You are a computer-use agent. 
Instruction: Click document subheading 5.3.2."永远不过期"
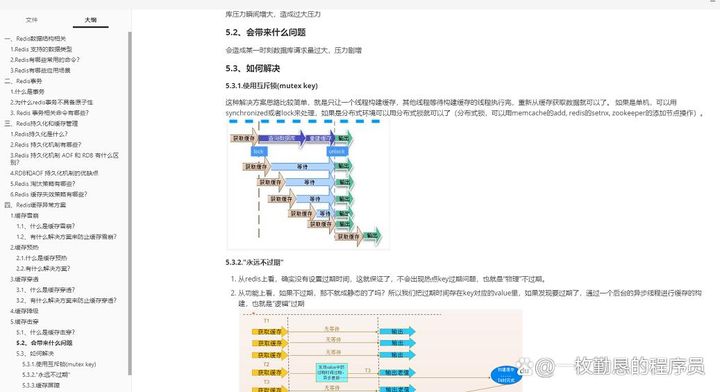[254, 263]
